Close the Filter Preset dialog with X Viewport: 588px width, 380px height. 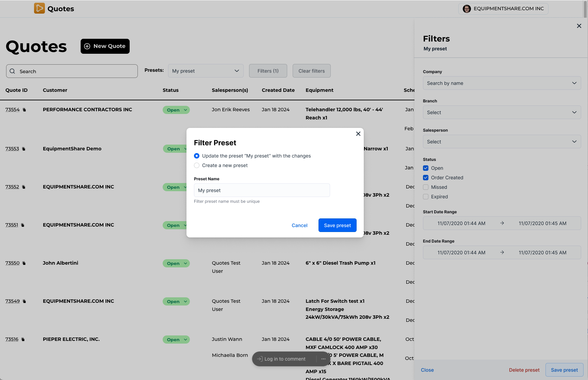(358, 134)
